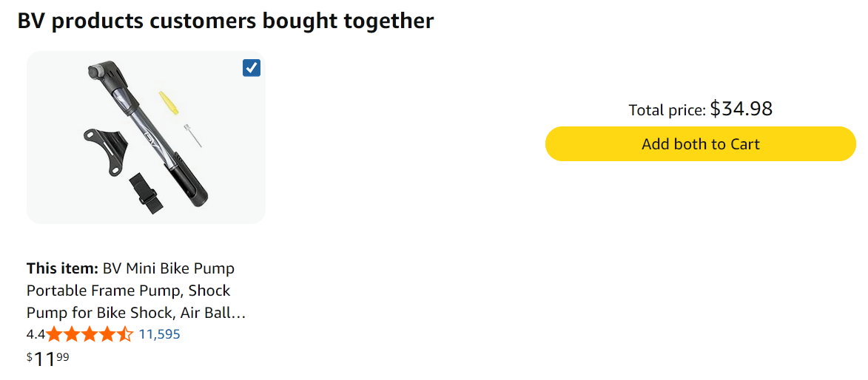The image size is (868, 380).
Task: Click the first orange rating star
Action: 55,334
